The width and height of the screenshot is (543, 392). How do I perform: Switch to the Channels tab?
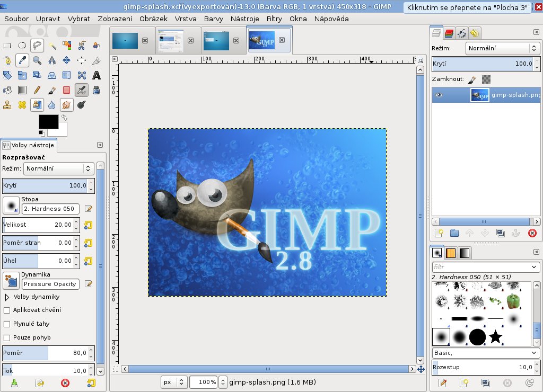coord(449,33)
